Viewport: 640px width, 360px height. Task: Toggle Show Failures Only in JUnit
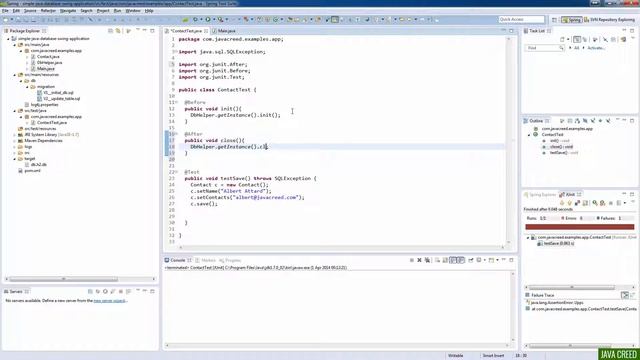[x=578, y=203]
